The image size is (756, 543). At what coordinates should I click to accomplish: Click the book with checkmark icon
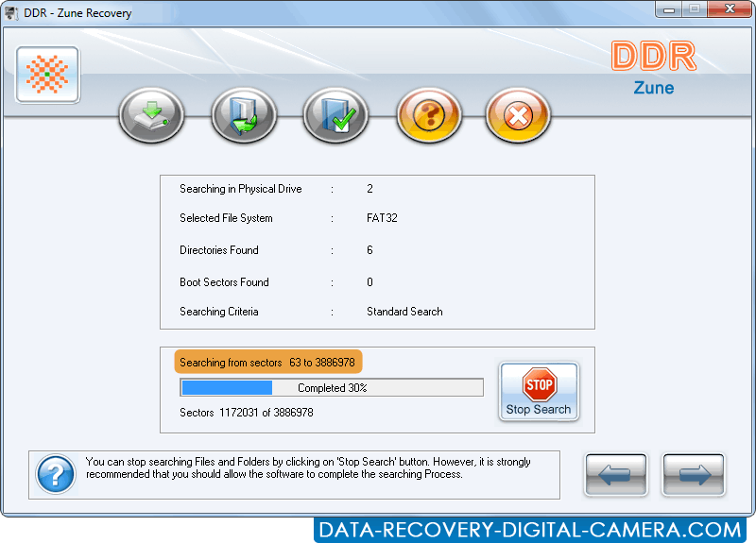[x=336, y=115]
